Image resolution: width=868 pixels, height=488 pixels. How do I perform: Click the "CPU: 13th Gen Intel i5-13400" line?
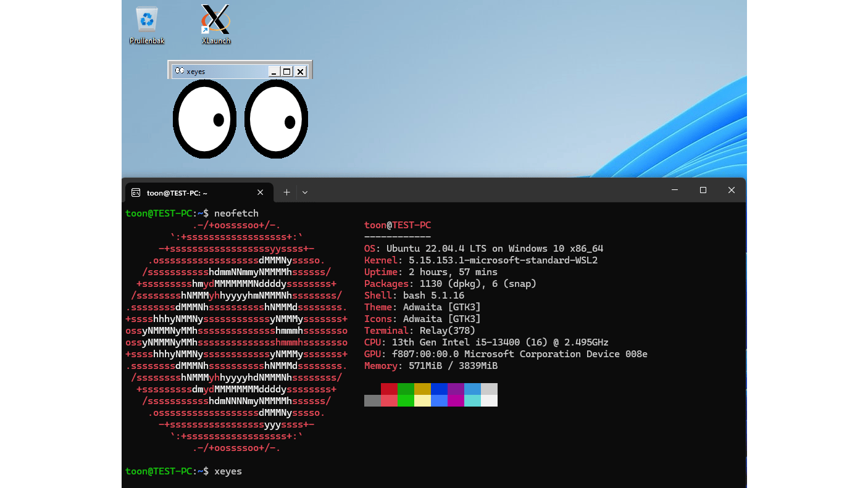486,342
